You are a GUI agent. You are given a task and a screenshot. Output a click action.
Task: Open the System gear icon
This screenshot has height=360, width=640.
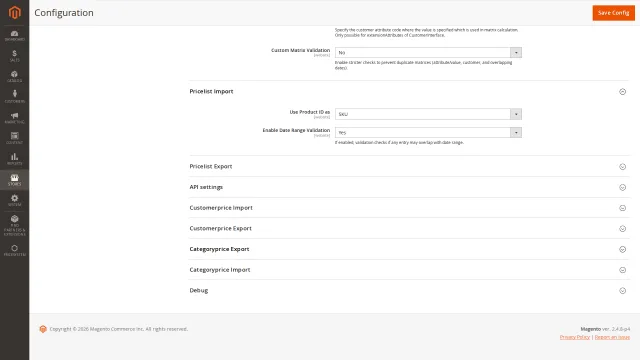15,200
